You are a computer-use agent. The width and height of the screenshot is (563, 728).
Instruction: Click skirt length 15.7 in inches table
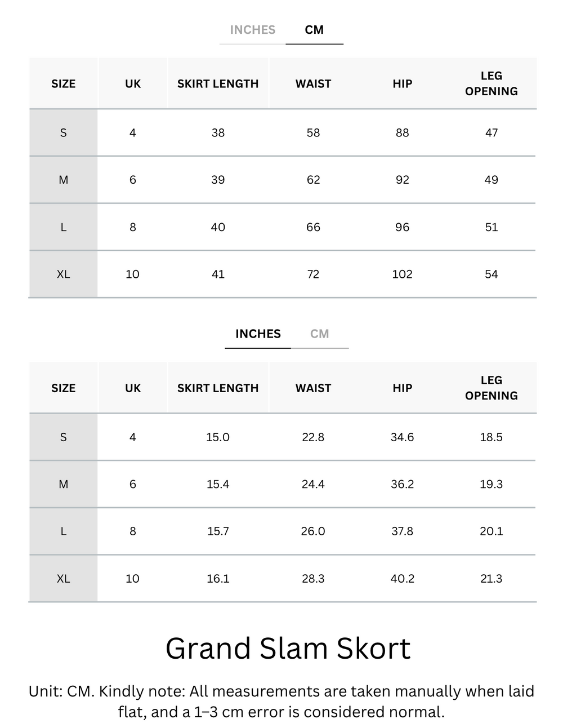[x=218, y=531]
